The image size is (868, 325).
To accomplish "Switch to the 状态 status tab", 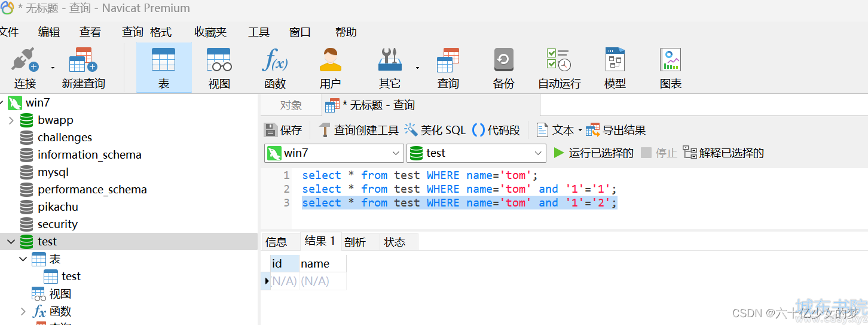I will (395, 242).
